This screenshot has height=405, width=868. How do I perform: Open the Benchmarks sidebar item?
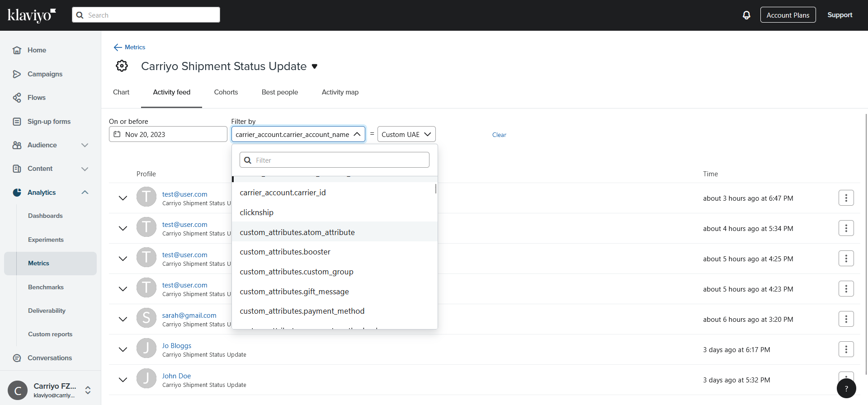46,287
